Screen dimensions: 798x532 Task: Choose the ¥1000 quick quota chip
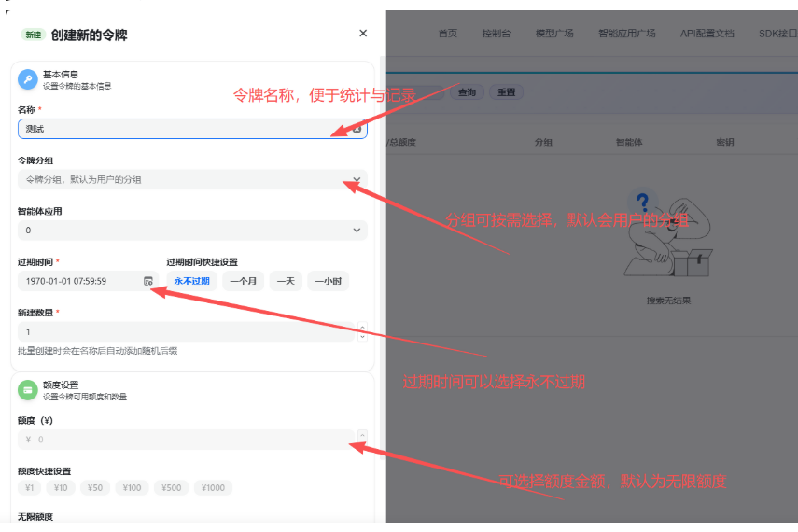213,488
